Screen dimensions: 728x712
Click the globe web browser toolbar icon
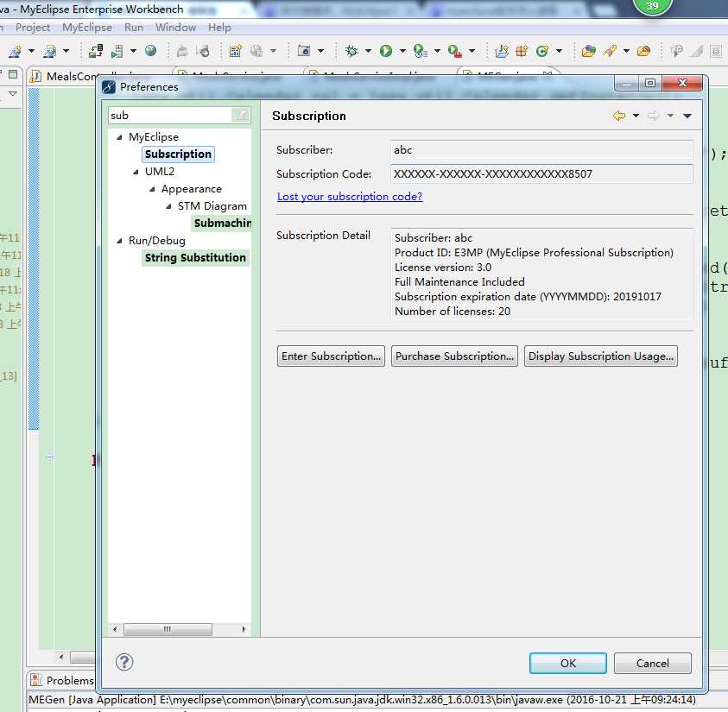click(x=150, y=50)
